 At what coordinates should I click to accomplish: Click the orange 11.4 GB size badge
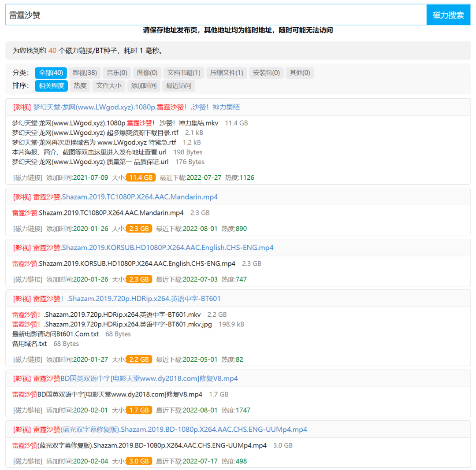click(141, 178)
